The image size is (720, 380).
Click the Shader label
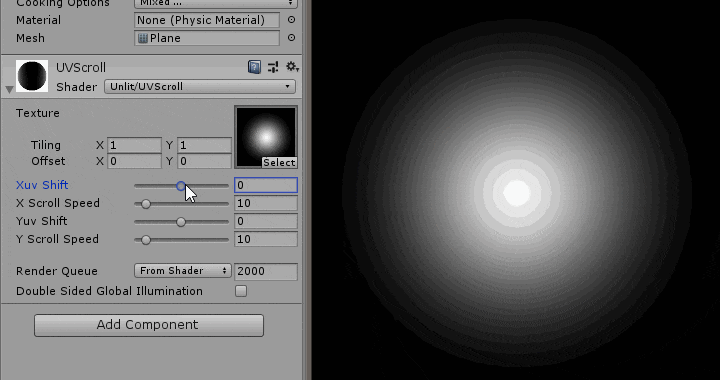point(77,87)
